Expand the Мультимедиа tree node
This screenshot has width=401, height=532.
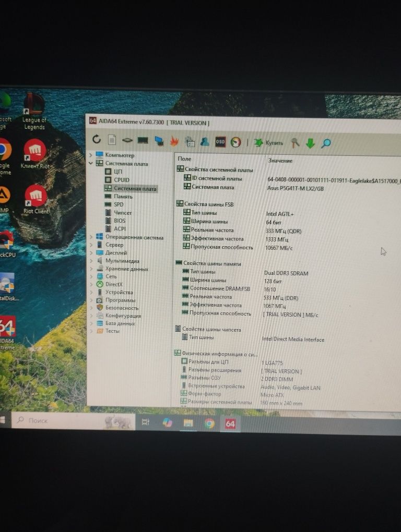[x=91, y=261]
